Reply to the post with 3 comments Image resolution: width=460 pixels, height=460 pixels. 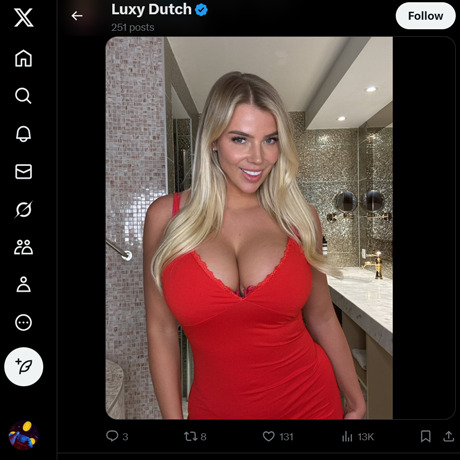click(x=117, y=436)
